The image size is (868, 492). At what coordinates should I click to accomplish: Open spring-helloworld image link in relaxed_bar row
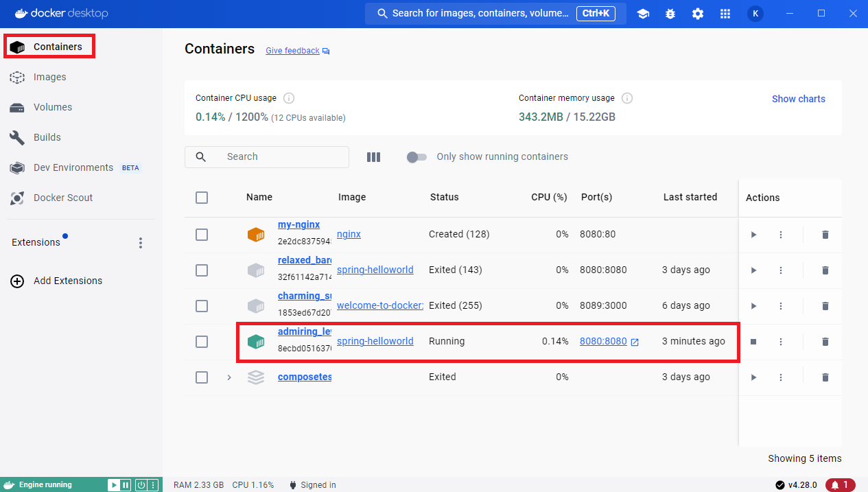pos(375,270)
